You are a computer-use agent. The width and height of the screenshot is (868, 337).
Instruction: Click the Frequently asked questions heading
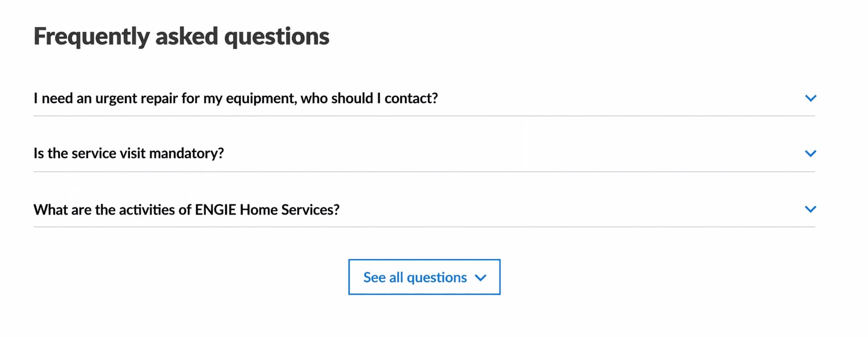[181, 36]
